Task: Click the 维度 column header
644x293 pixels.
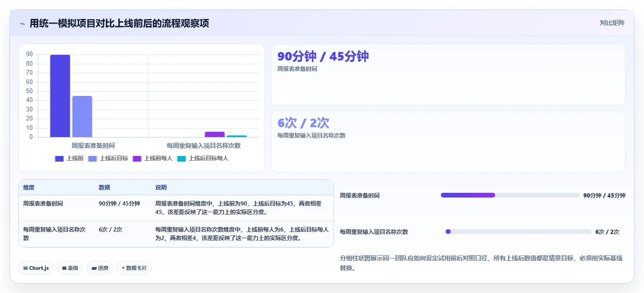Action: click(29, 188)
